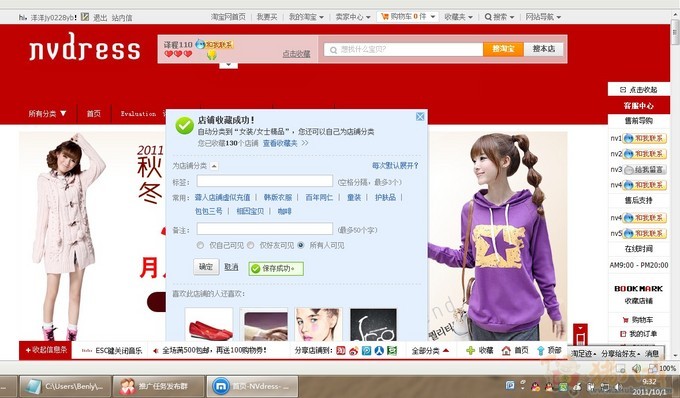Share shop via the blue 人 icon

point(379,350)
